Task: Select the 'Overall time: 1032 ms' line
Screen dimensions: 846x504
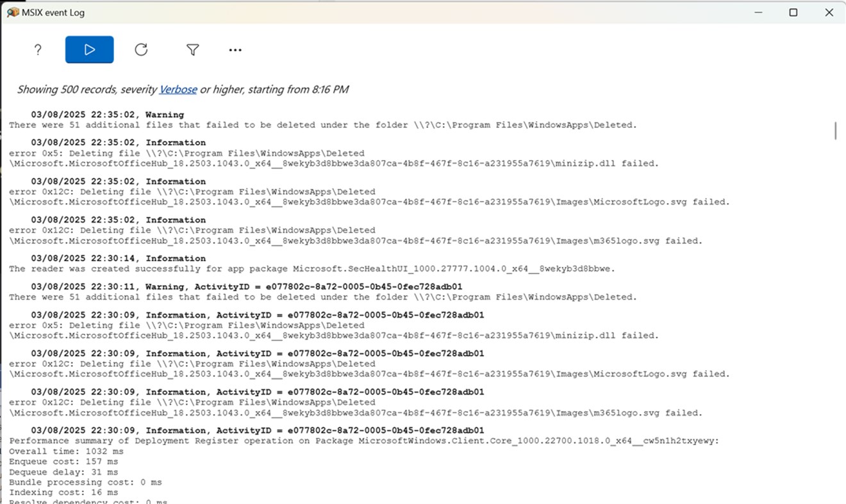Action: click(66, 451)
